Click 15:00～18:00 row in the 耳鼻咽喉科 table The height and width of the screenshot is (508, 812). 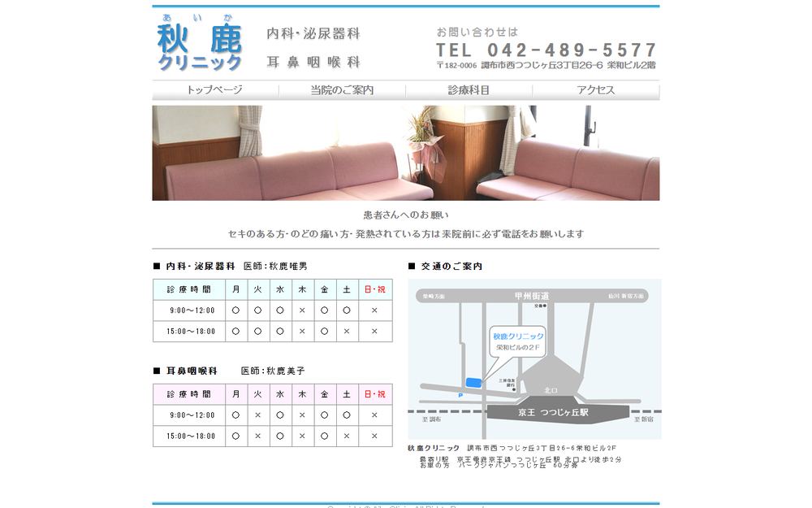(272, 436)
